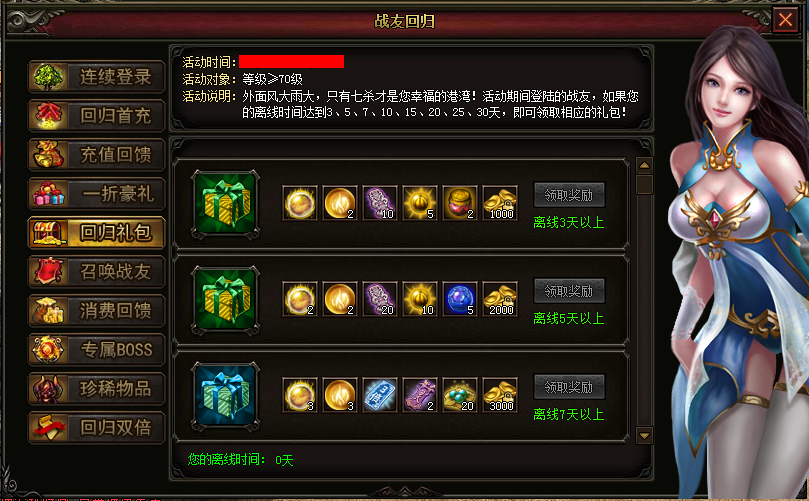Image resolution: width=809 pixels, height=501 pixels.
Task: Claim reward for 离线7天以上
Action: [x=569, y=387]
